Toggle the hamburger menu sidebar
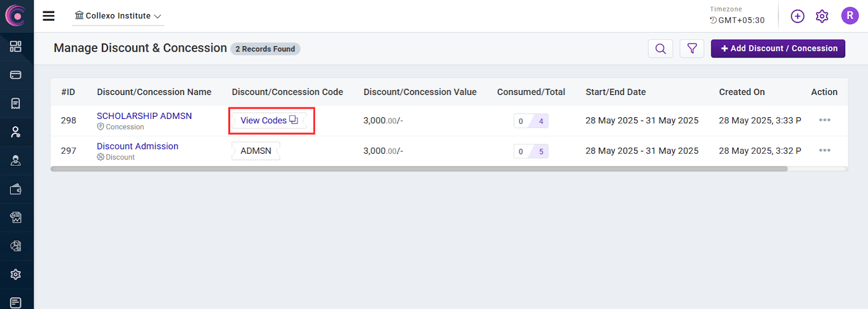The width and height of the screenshot is (868, 309). point(49,16)
